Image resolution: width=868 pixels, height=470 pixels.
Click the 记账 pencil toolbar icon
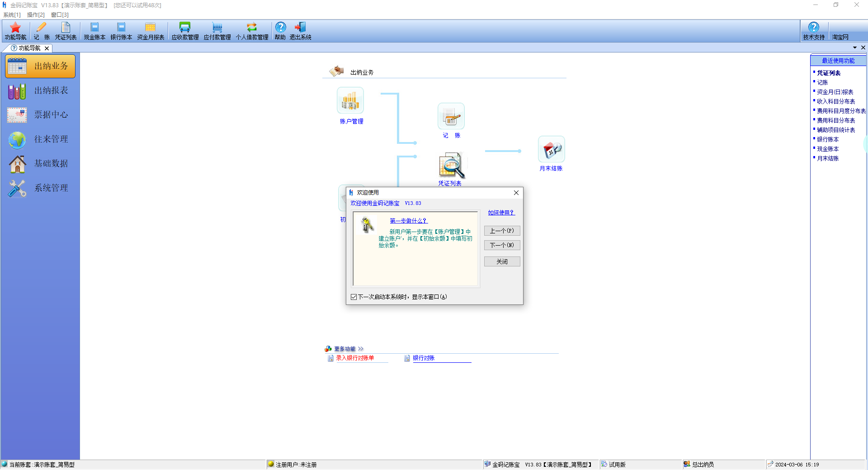42,31
